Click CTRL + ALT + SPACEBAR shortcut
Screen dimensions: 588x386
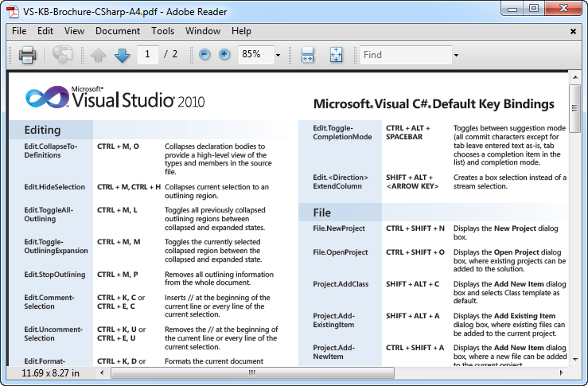(x=408, y=132)
